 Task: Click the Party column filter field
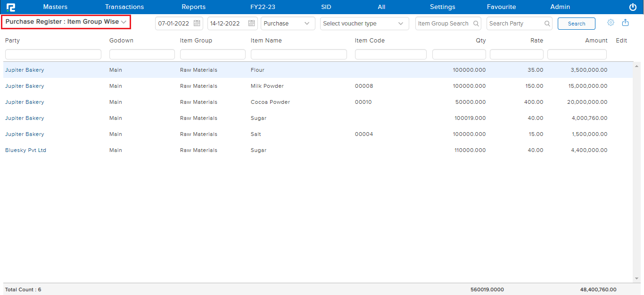(x=53, y=55)
